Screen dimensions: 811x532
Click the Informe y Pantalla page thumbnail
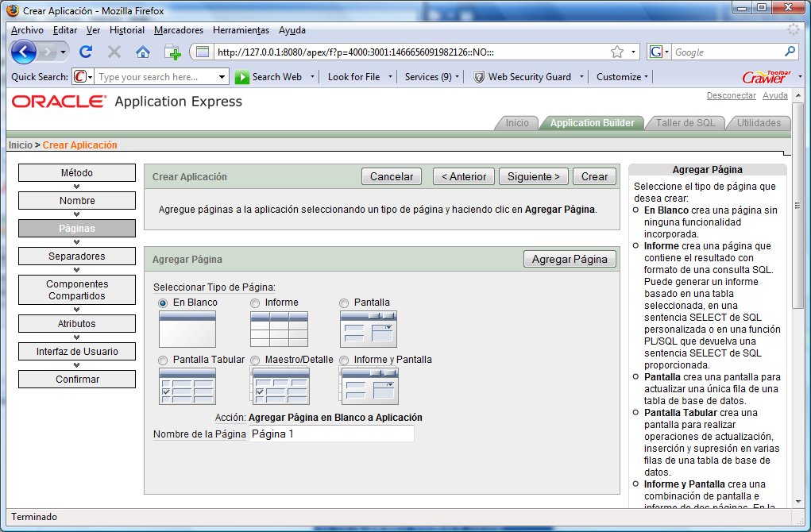[x=369, y=386]
